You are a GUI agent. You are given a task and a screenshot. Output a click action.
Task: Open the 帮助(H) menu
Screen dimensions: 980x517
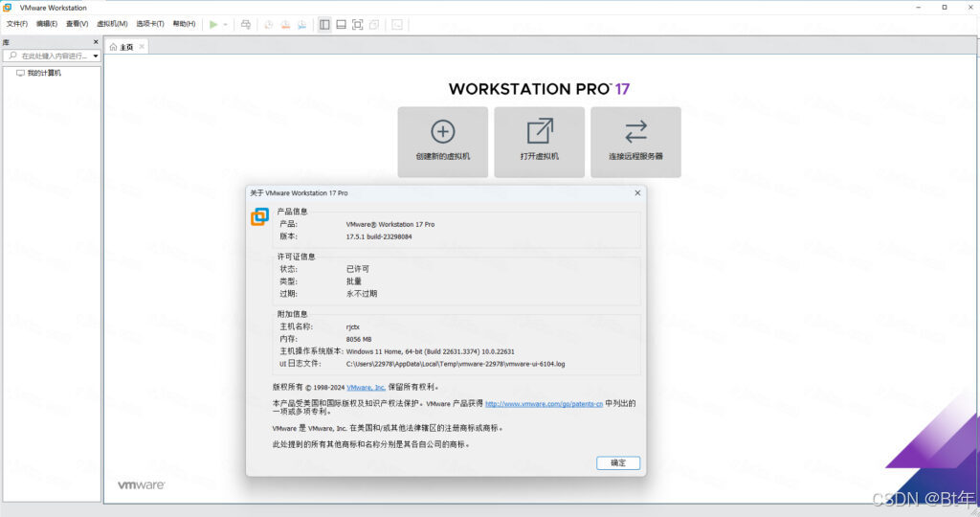[x=184, y=24]
